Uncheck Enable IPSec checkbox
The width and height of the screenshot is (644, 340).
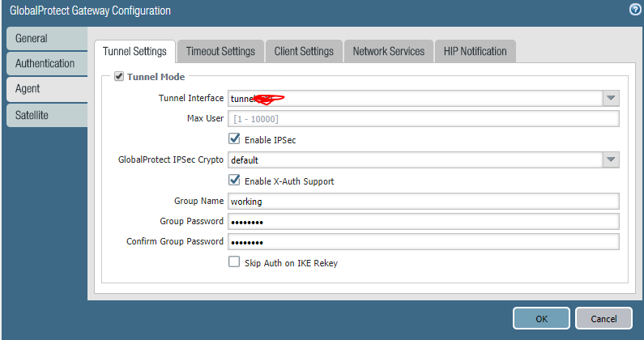click(x=234, y=138)
